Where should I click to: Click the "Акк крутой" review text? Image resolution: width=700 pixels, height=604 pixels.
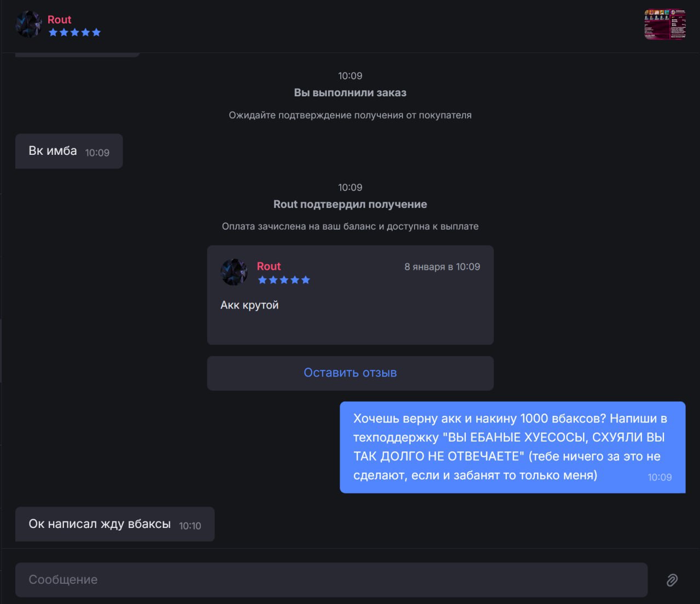click(x=249, y=305)
